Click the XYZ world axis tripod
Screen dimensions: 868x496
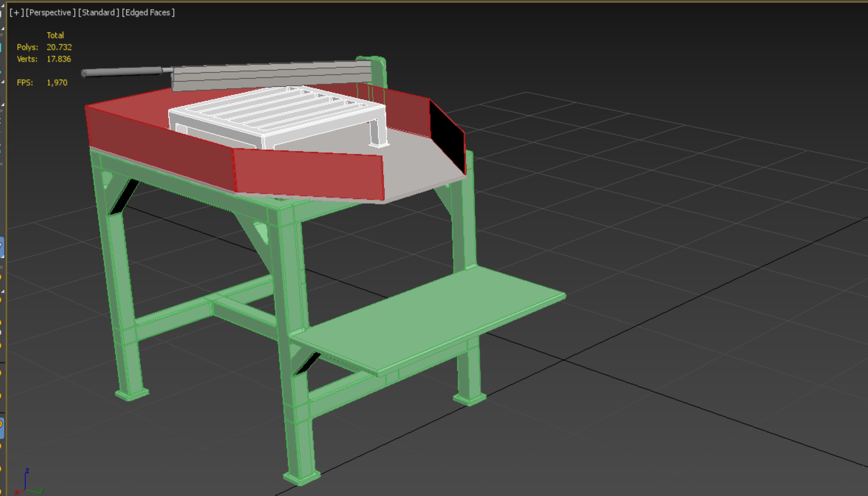tap(27, 484)
